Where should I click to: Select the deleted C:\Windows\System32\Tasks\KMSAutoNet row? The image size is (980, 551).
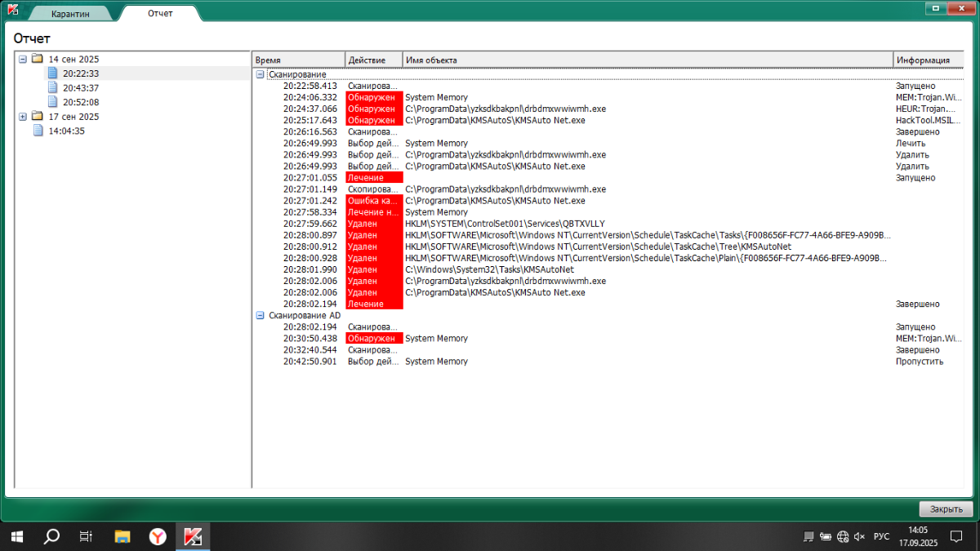click(x=608, y=269)
